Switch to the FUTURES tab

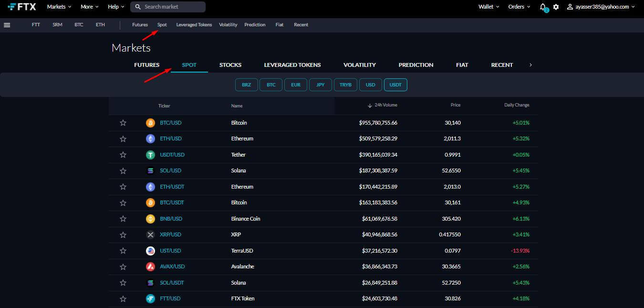point(147,65)
